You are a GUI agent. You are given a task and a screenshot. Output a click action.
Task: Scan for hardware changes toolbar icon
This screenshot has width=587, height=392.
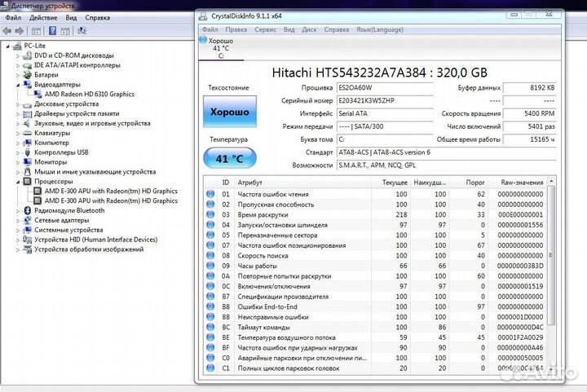click(x=82, y=31)
